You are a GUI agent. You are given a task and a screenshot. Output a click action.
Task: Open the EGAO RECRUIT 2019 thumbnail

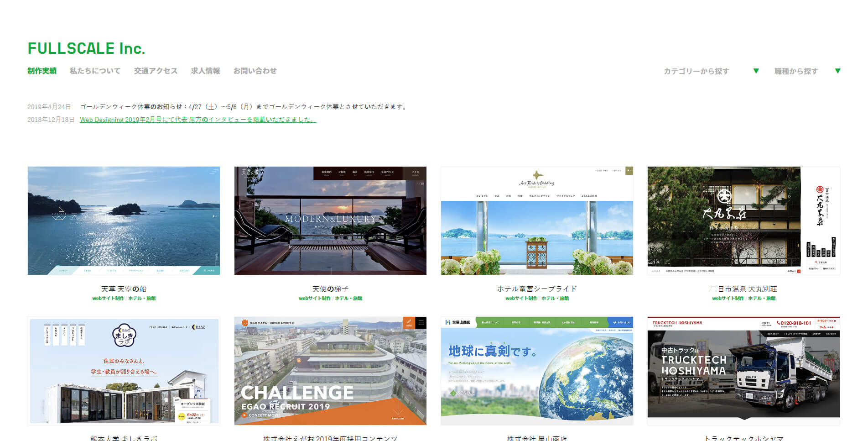tap(330, 371)
